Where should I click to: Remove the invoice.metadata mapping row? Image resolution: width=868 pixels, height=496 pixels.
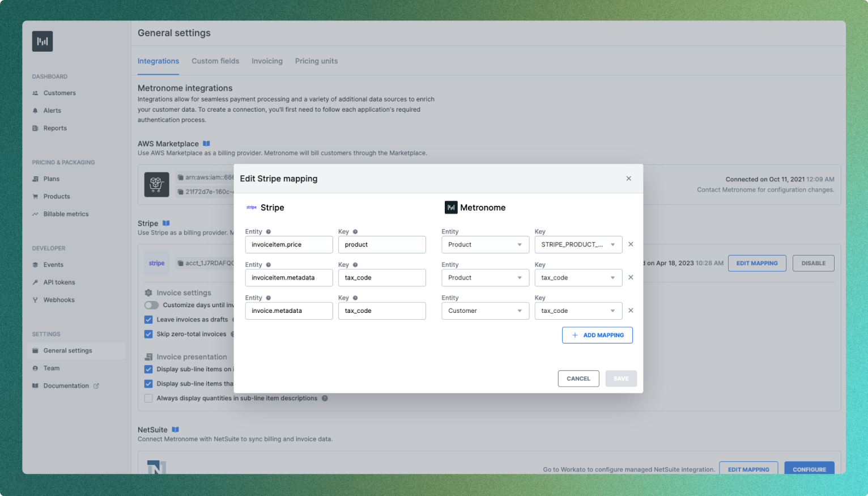coord(631,311)
